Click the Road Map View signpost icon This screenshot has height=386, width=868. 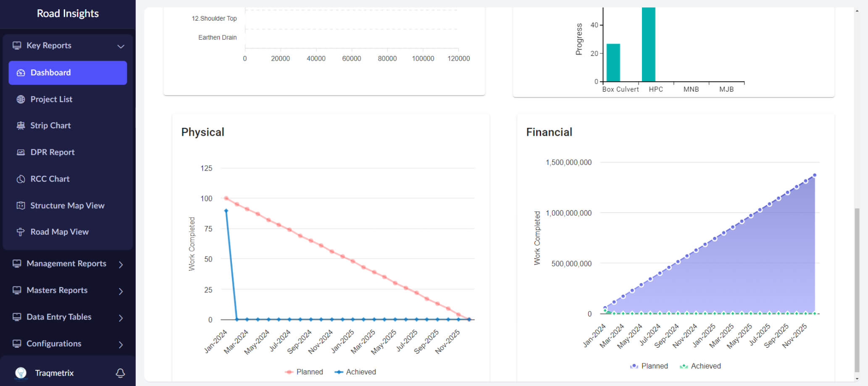point(21,232)
